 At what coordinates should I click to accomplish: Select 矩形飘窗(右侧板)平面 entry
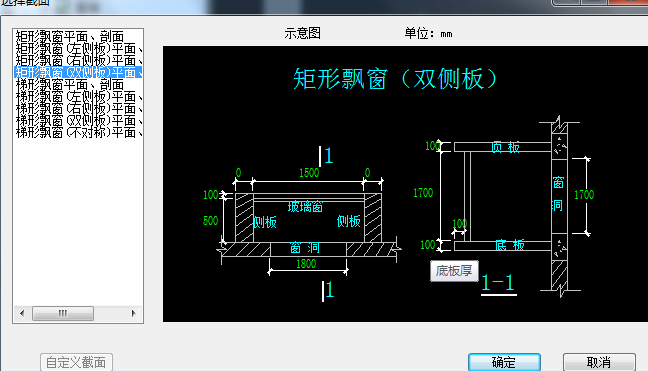(x=79, y=60)
